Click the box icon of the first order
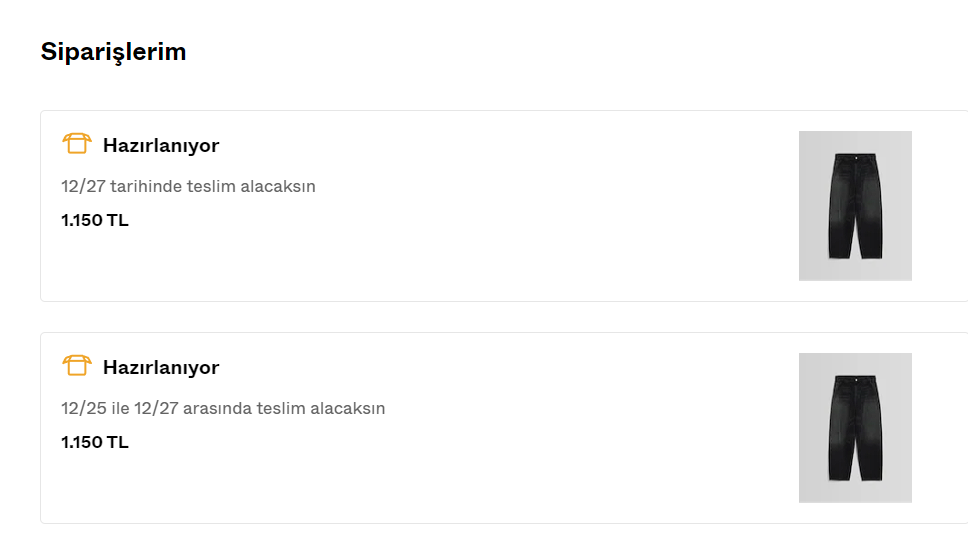The image size is (968, 554). (x=76, y=144)
